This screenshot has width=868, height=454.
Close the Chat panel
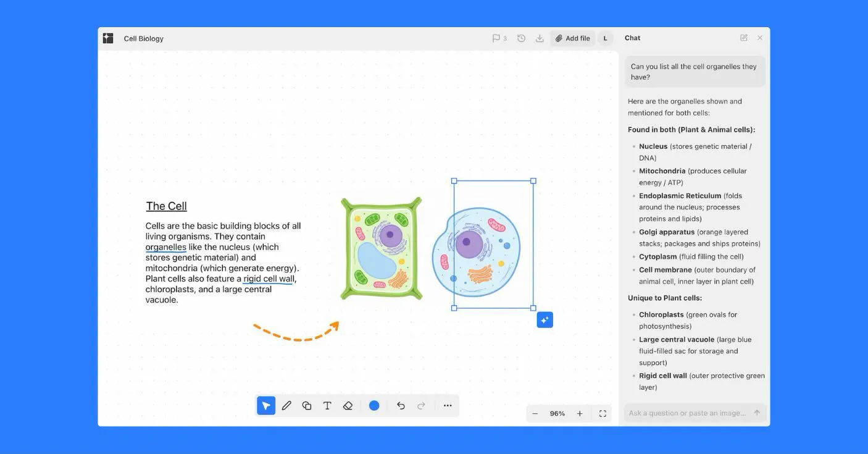pos(760,38)
